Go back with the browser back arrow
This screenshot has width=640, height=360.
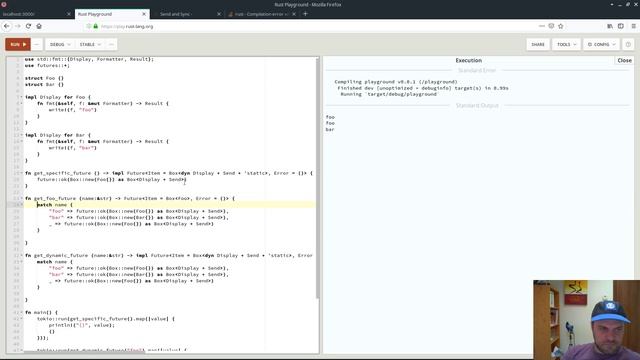tap(7, 26)
